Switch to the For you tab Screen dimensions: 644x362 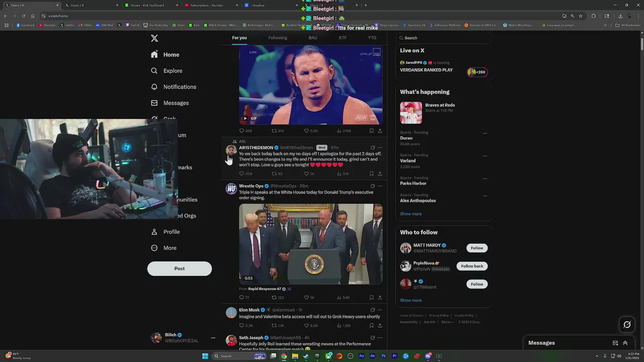(239, 38)
